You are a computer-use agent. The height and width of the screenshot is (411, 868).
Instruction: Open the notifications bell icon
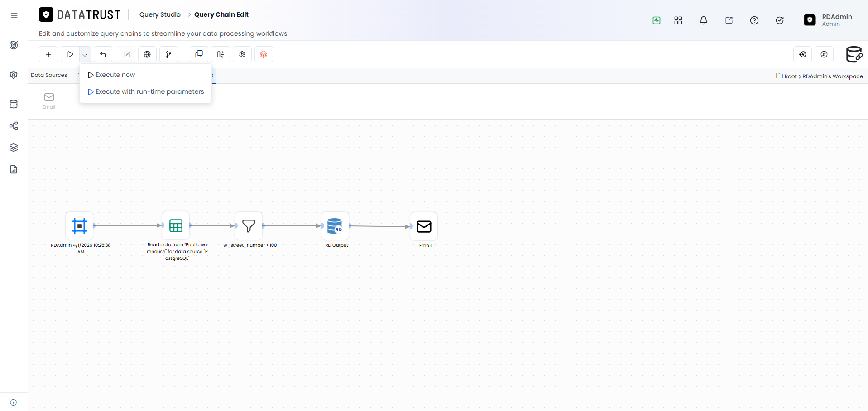[x=704, y=20]
